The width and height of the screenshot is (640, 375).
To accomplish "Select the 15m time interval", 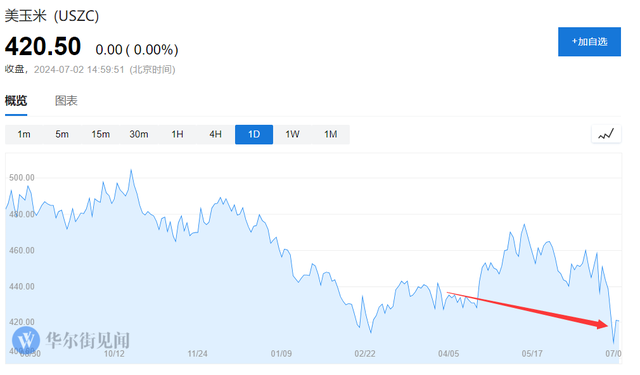I will pos(100,134).
